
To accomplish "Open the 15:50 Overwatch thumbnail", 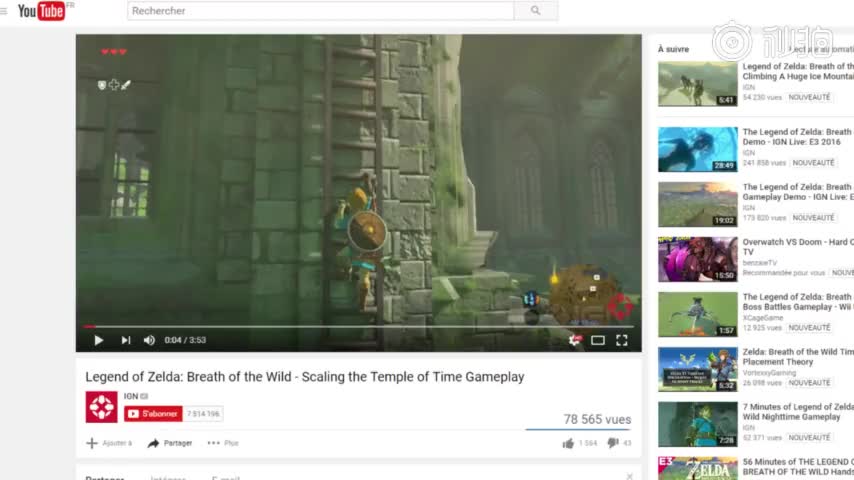I will (x=698, y=259).
